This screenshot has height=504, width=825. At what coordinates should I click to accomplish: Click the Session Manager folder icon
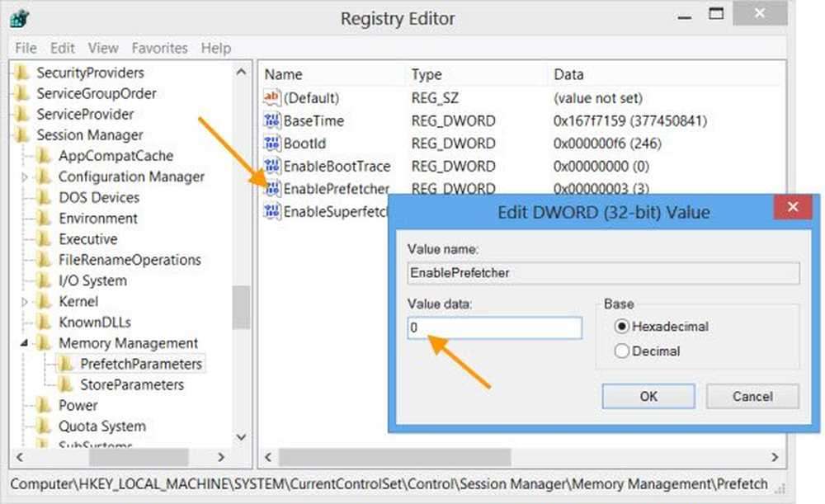tap(23, 135)
